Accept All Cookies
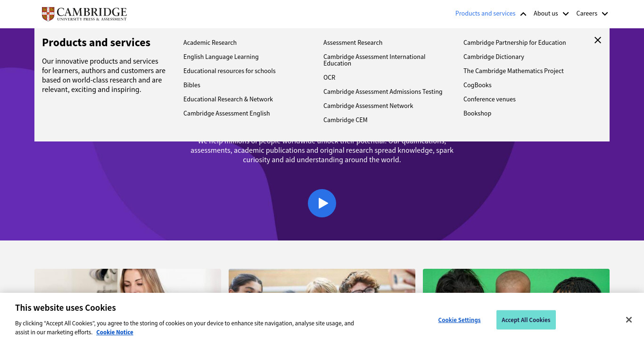Screen dimensions: 644x348 (x=526, y=320)
